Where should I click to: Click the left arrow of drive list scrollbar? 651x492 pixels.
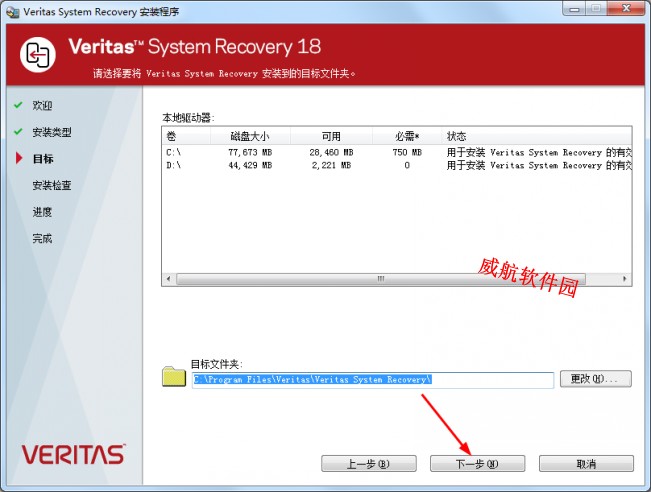click(x=168, y=279)
